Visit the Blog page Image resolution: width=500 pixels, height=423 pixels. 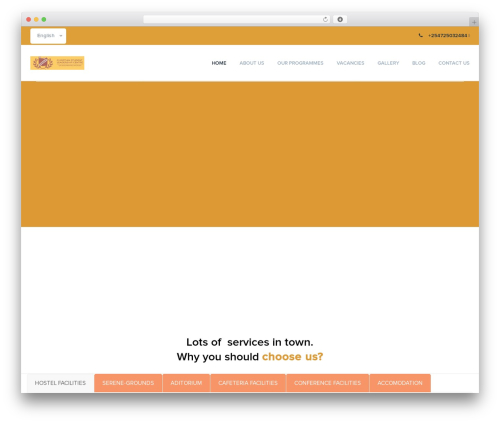419,63
